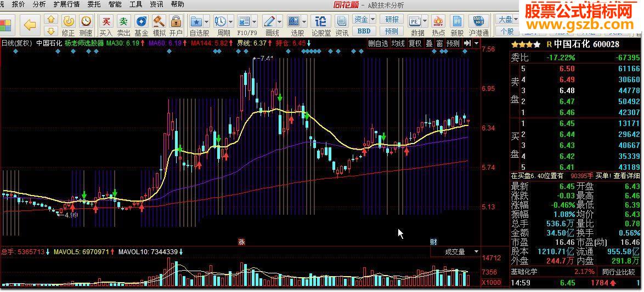
Task: Click the yellow back arrow button
Action: coord(30,25)
